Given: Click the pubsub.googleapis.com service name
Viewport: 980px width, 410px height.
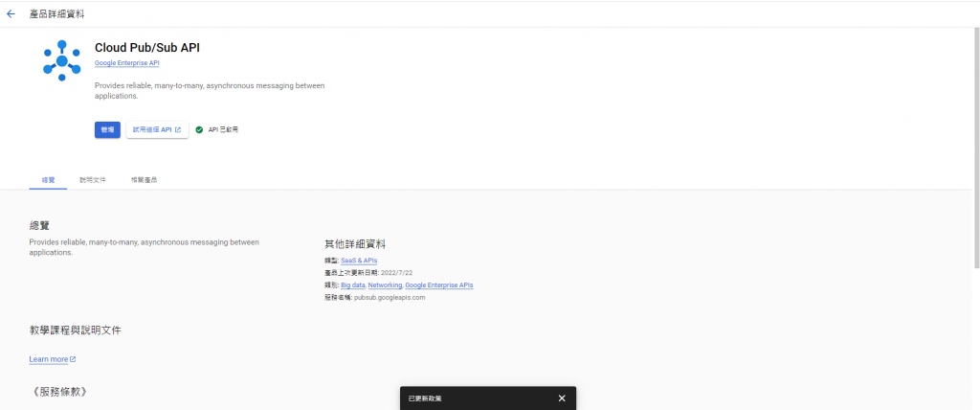Looking at the screenshot, I should tap(390, 298).
